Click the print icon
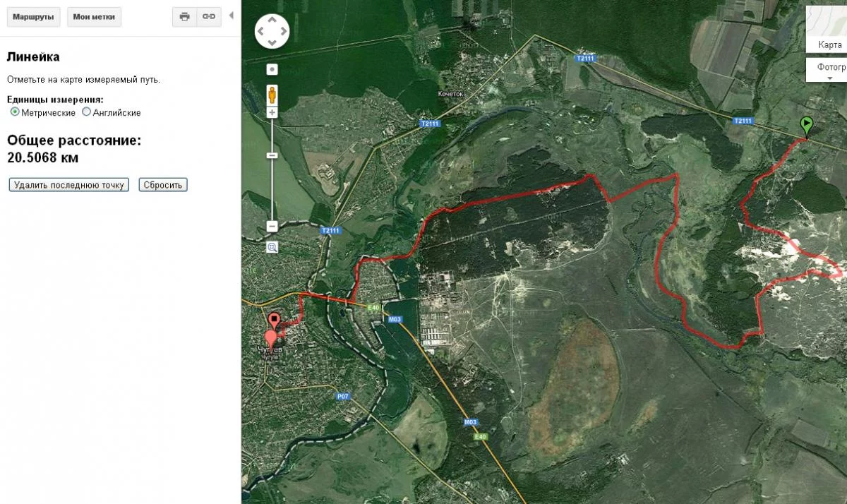 [184, 17]
